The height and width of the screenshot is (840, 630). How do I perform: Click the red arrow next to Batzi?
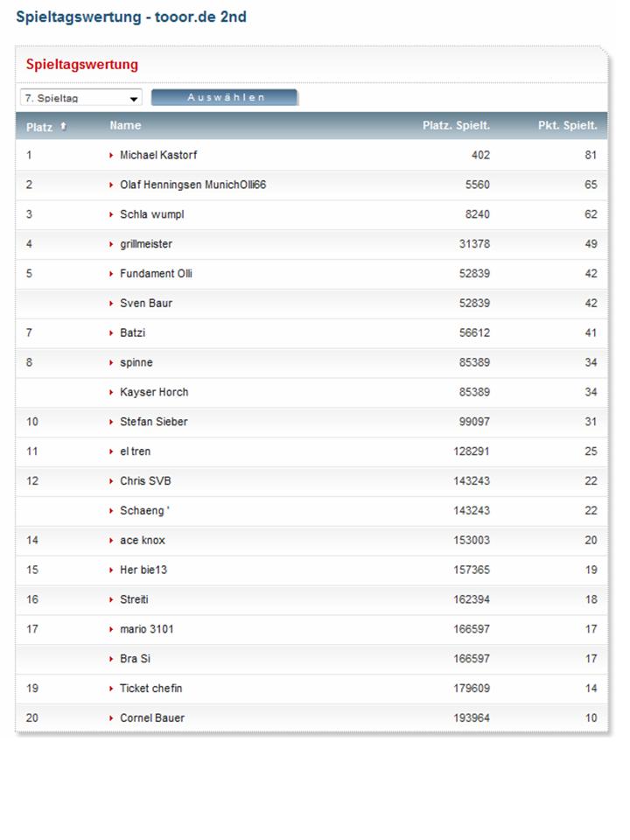[x=111, y=333]
